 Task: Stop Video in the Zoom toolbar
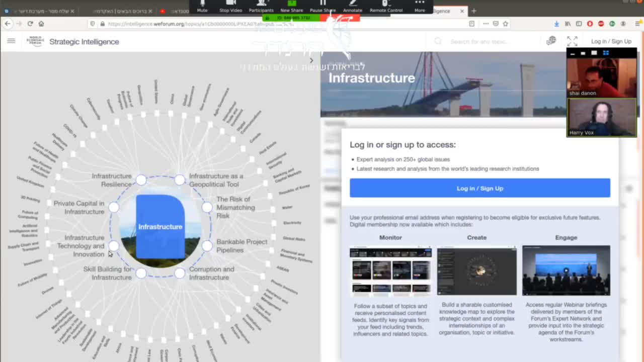[230, 7]
